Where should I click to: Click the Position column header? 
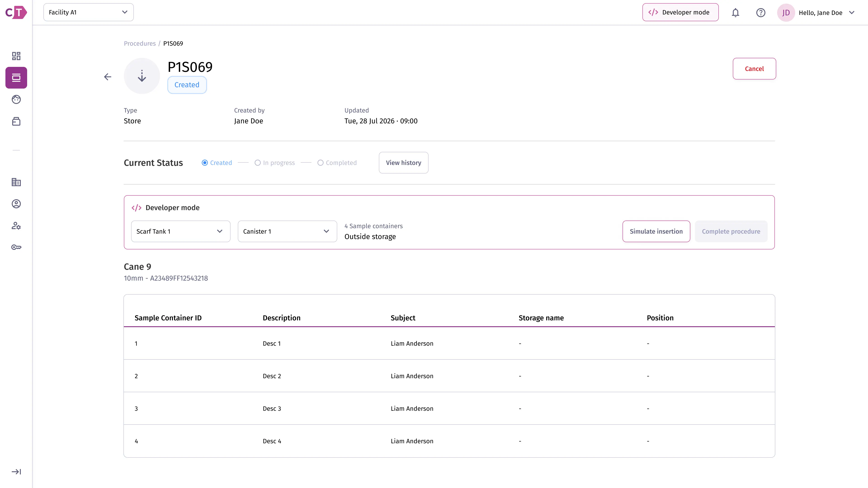(660, 318)
